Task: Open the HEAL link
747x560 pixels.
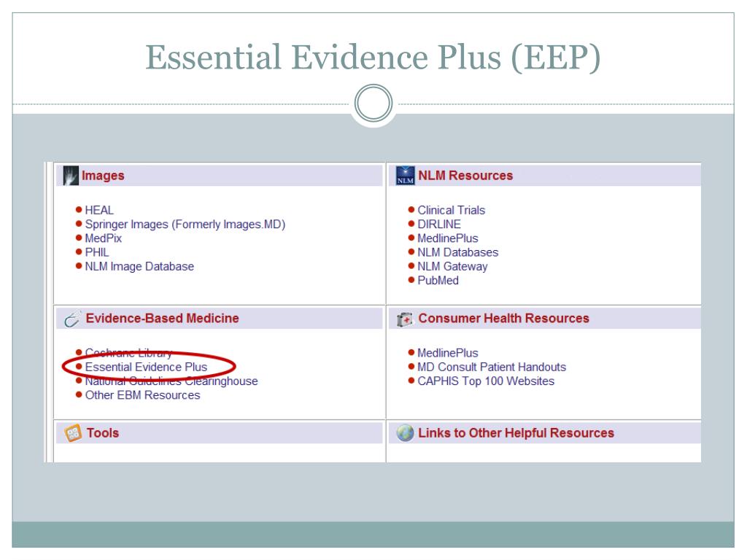Action: (99, 210)
